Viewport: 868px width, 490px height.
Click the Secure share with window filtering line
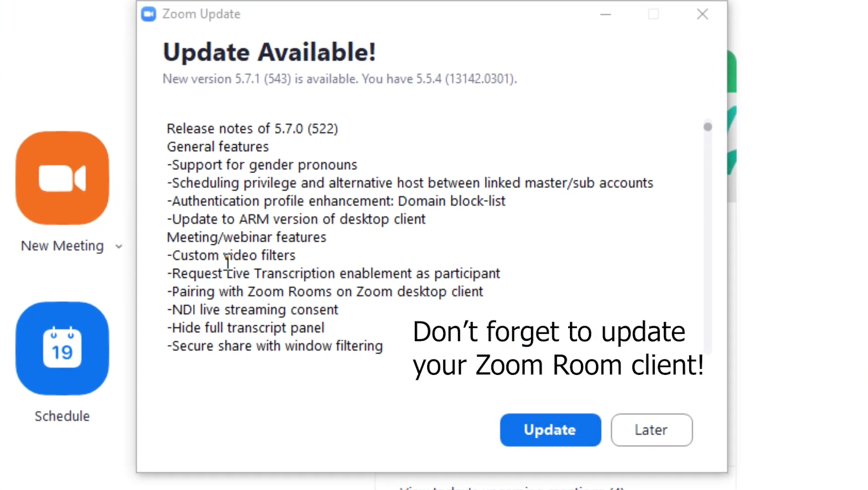coord(275,346)
